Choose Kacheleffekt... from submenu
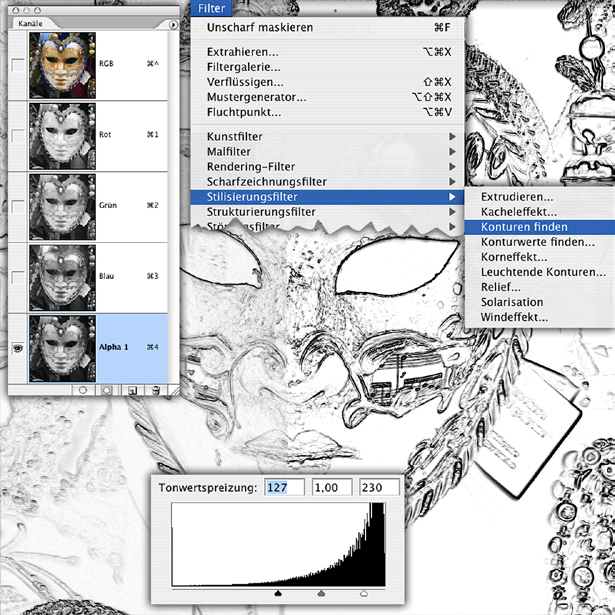Viewport: 615px width, 615px height. [540, 212]
